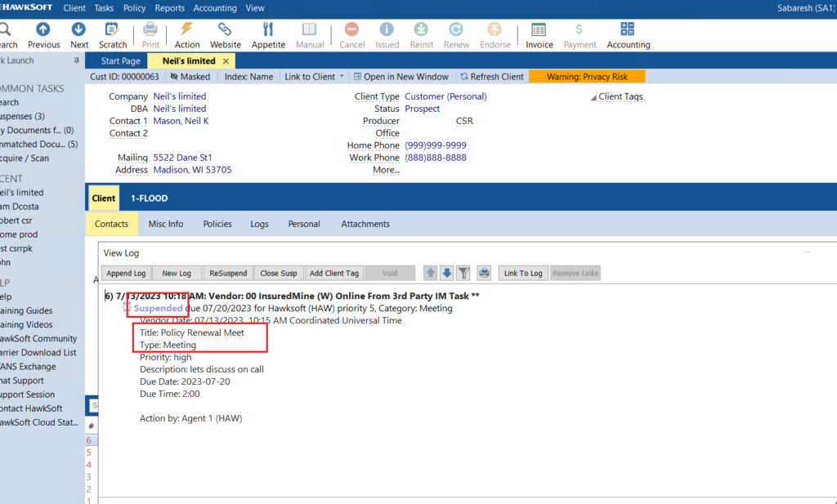Select the 1-FLOOD policy tab

pyautogui.click(x=149, y=198)
